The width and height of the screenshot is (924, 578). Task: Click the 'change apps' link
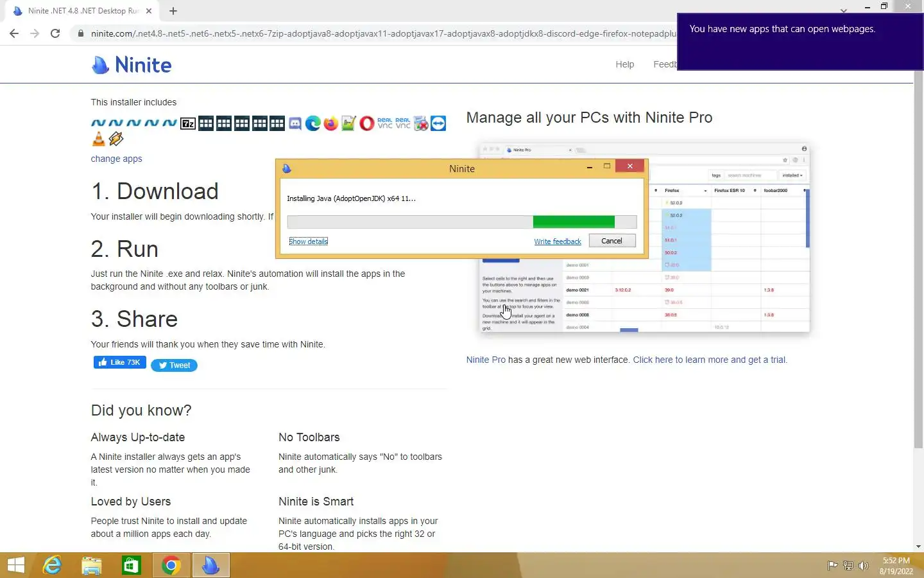(x=116, y=159)
